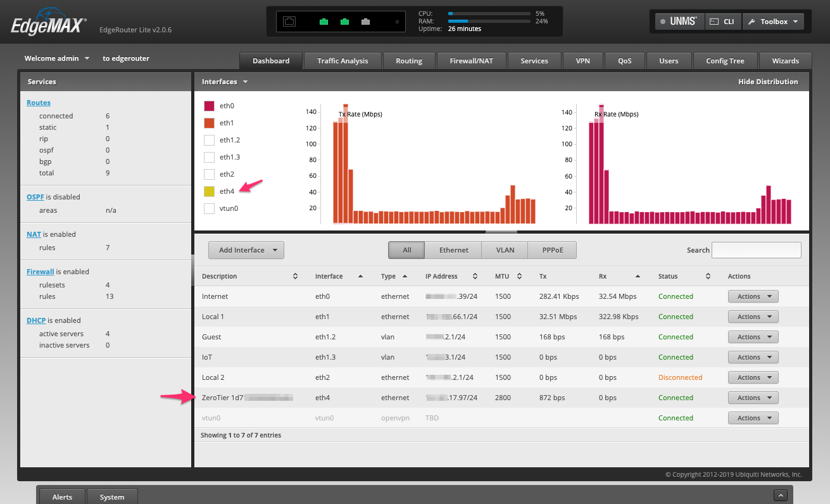This screenshot has height=504, width=830.
Task: Open the Routing tab
Action: [409, 61]
